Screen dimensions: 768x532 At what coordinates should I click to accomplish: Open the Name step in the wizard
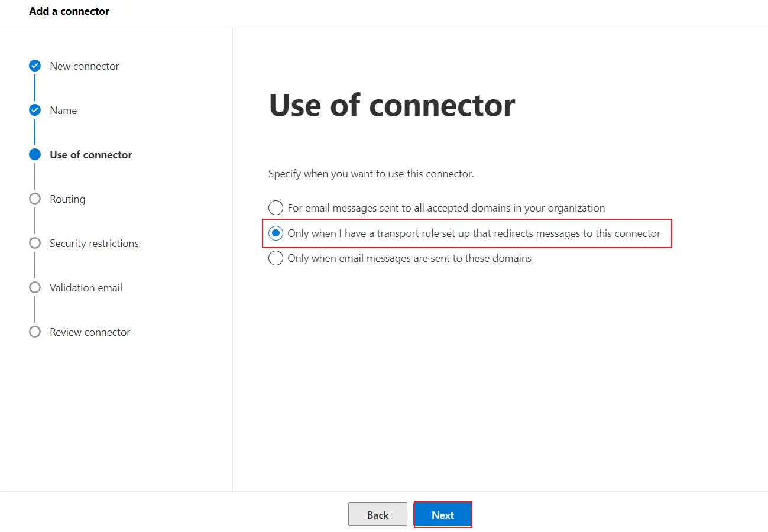(x=63, y=110)
